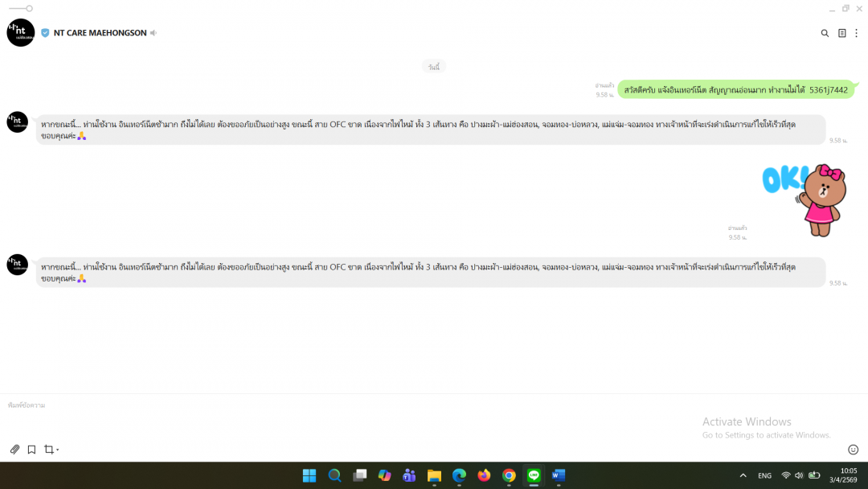Viewport: 868px width, 489px height.
Task: Expand the screen capture crop dropdown
Action: [x=58, y=450]
